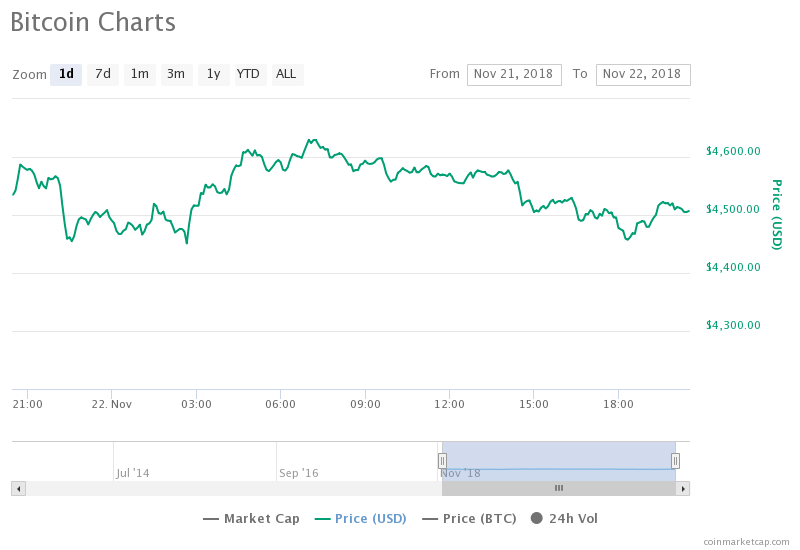
Task: Toggle 24h Vol series in legend
Action: pyautogui.click(x=564, y=519)
